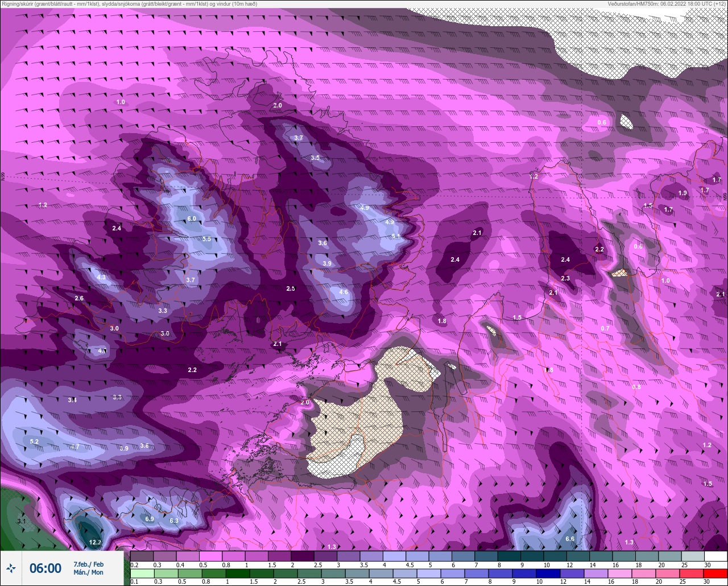Click the 6.0 precipitation value on the map
This screenshot has height=586, width=728.
[192, 218]
